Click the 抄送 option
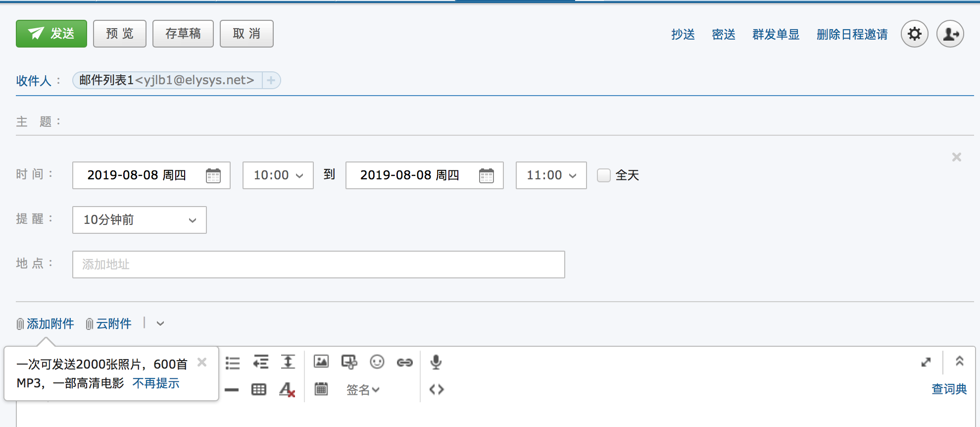This screenshot has width=980, height=427. [x=683, y=34]
